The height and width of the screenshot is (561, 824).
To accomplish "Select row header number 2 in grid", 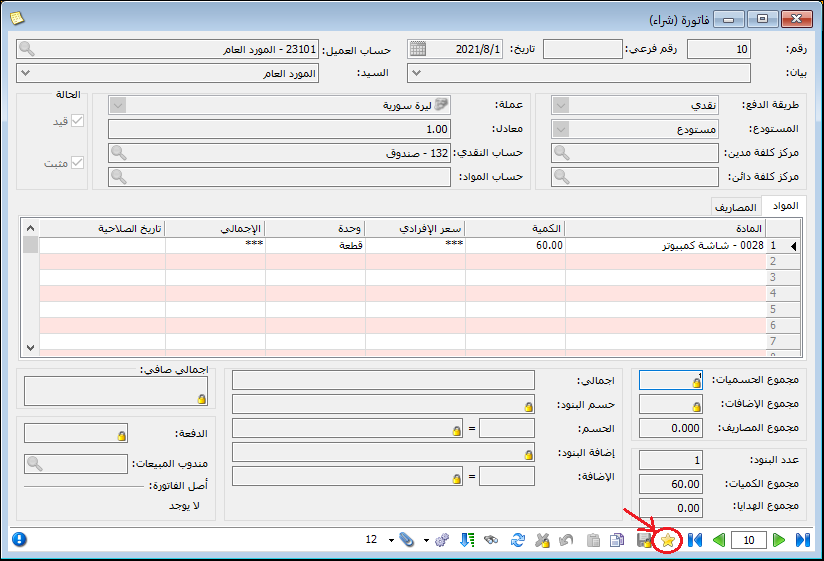I will tap(782, 262).
